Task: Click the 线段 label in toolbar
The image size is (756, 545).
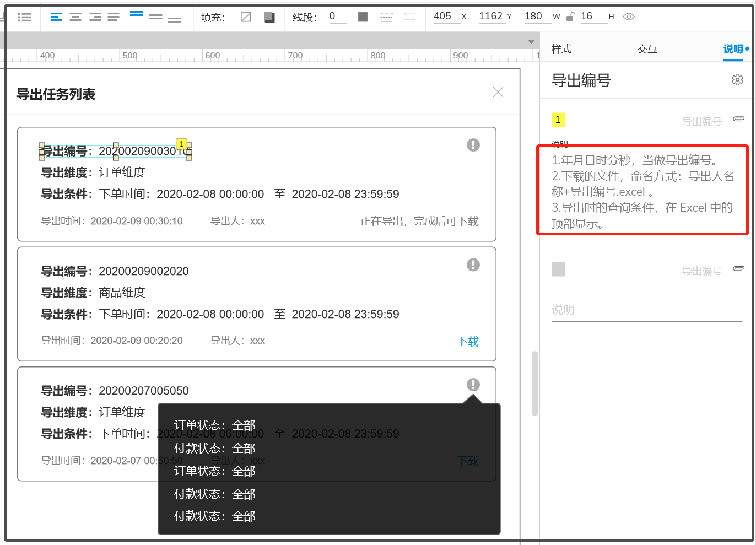Action: [304, 18]
